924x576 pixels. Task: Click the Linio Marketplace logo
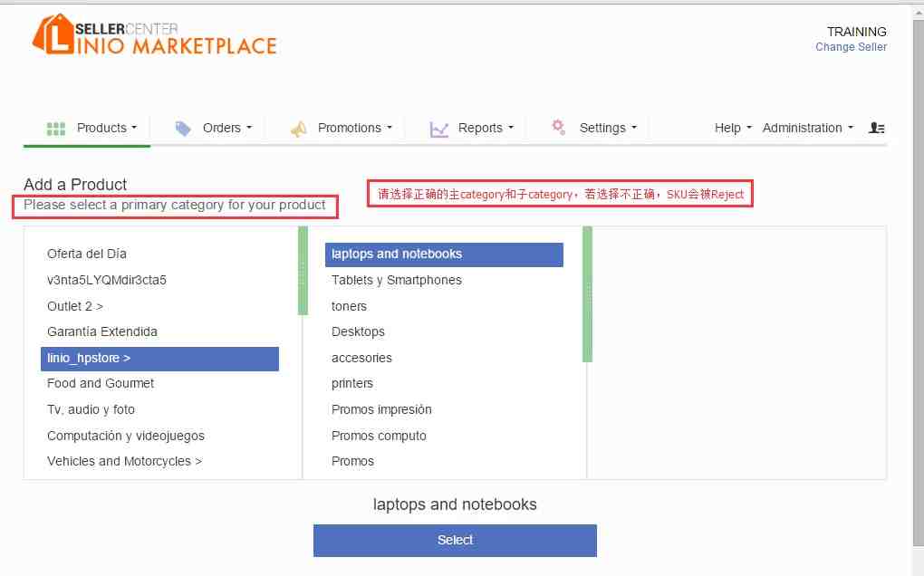pos(154,35)
